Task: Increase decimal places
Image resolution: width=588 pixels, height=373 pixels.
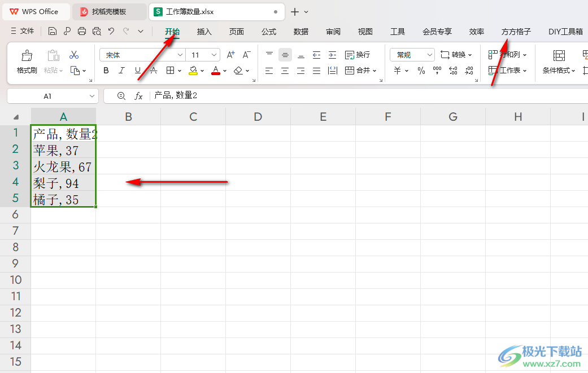Action: tap(453, 71)
